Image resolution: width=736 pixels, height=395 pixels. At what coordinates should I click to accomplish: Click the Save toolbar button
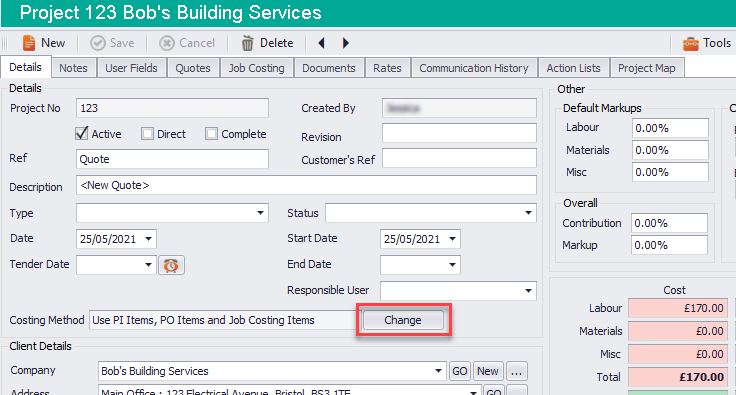click(x=113, y=43)
